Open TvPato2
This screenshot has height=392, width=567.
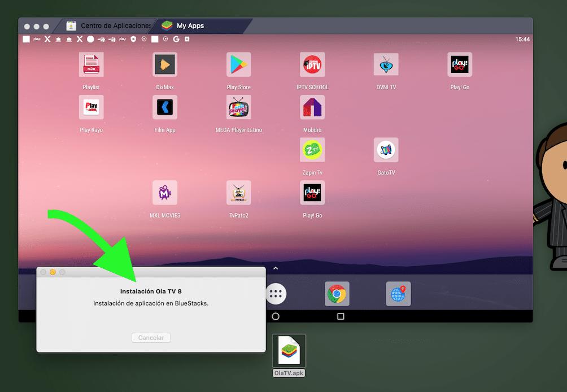coord(238,193)
